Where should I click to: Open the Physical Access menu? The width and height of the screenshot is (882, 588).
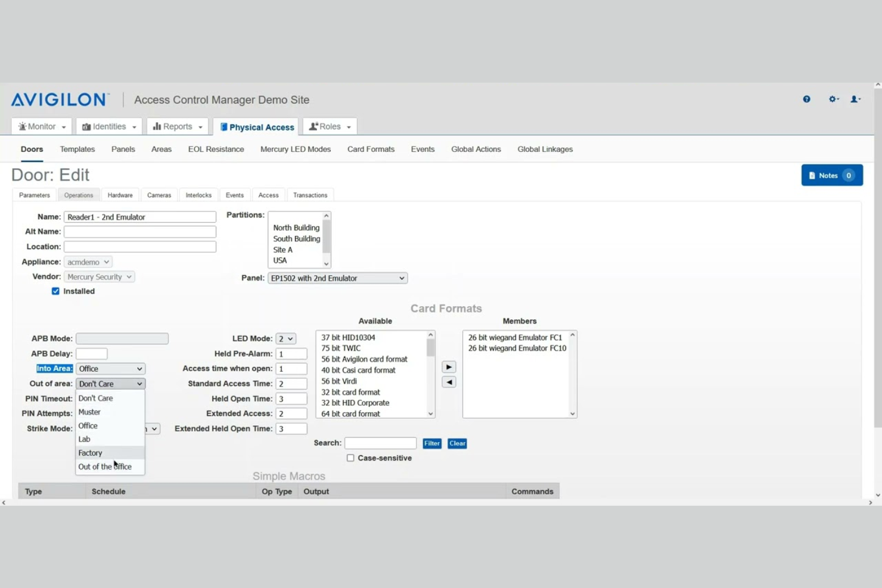pyautogui.click(x=257, y=127)
